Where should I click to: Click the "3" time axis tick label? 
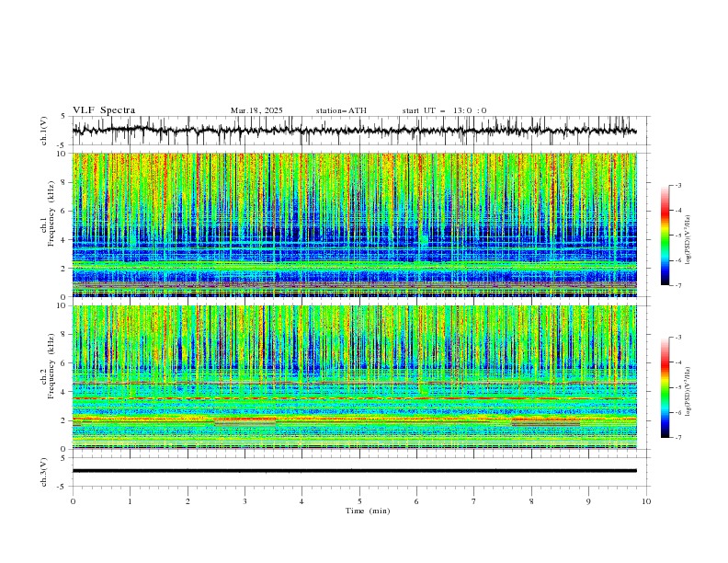pyautogui.click(x=245, y=501)
